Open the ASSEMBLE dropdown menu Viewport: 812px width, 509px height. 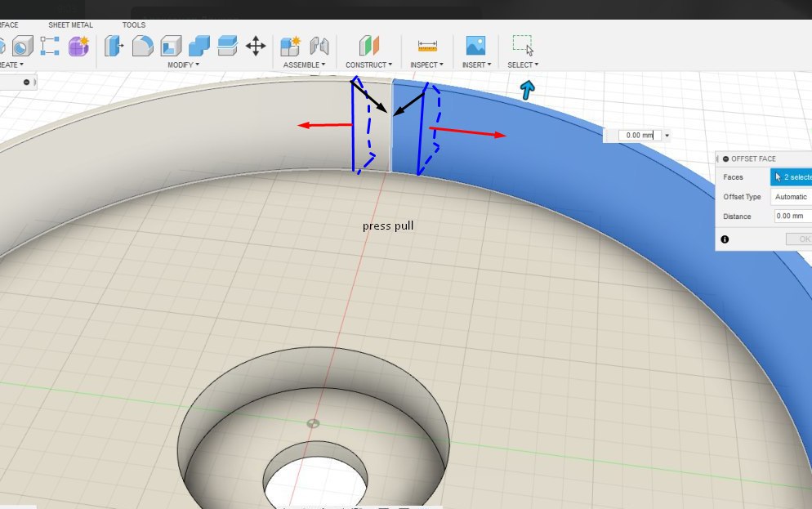tap(304, 65)
